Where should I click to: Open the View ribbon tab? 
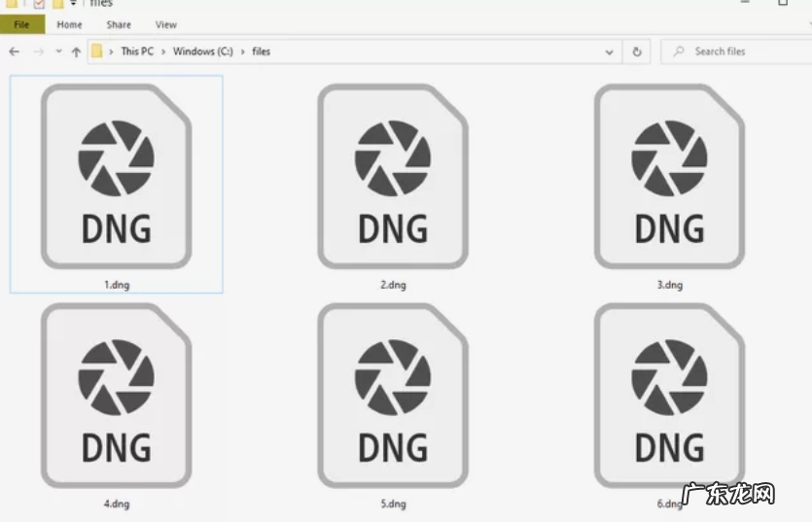click(166, 24)
